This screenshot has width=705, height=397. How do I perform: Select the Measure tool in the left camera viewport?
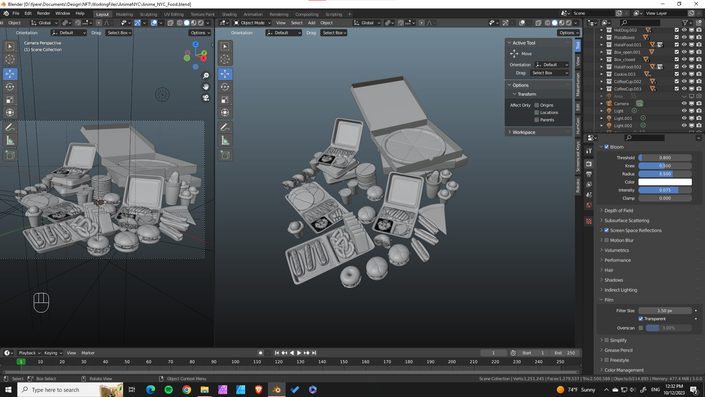coord(10,141)
